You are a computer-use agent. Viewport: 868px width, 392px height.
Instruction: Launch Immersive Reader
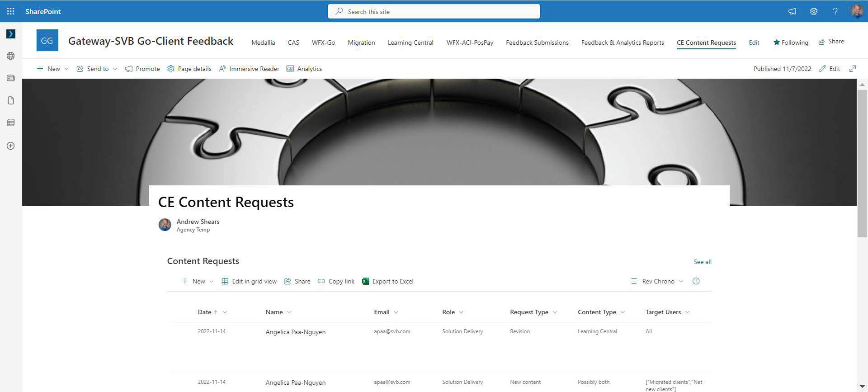249,69
